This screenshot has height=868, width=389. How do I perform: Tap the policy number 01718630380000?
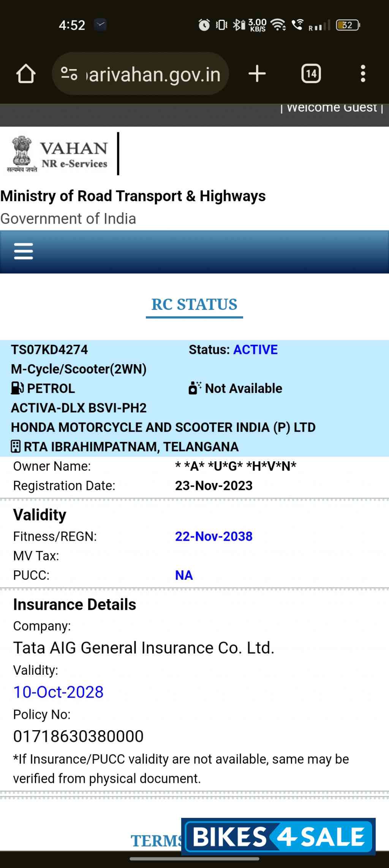(78, 736)
